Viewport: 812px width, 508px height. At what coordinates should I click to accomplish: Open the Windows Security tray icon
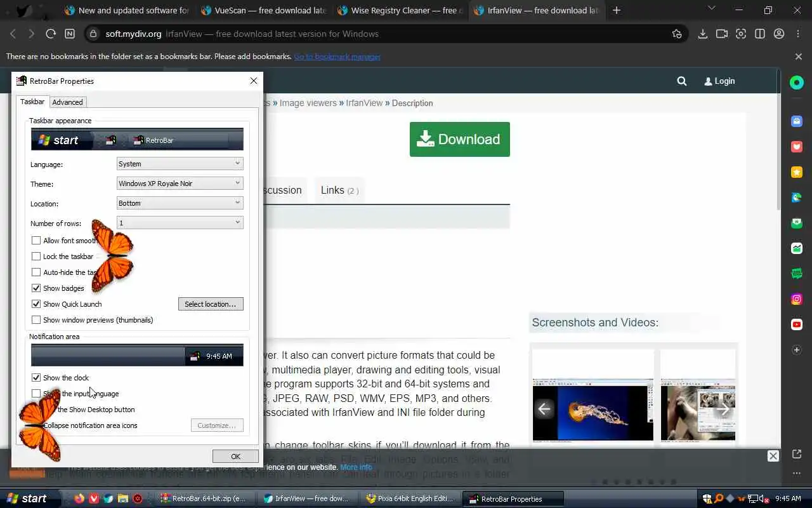708,498
